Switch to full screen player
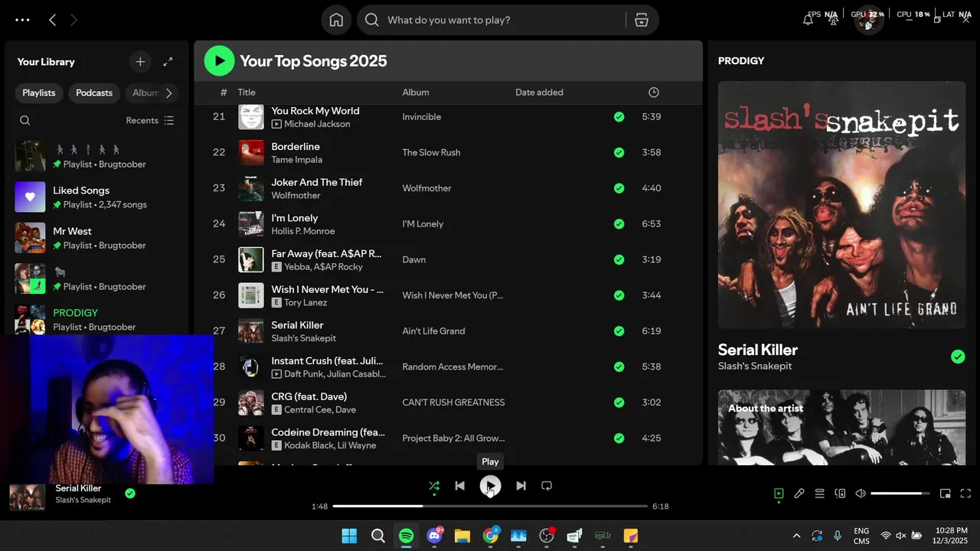 pos(965,494)
